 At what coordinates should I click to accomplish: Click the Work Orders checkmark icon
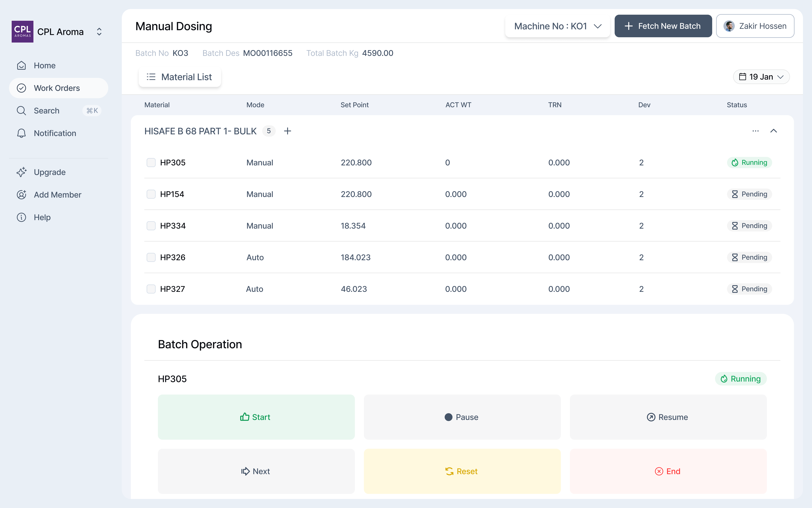(x=21, y=88)
